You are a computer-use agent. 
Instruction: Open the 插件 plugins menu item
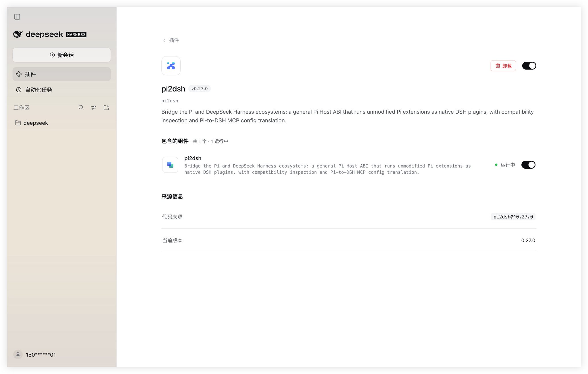point(61,74)
